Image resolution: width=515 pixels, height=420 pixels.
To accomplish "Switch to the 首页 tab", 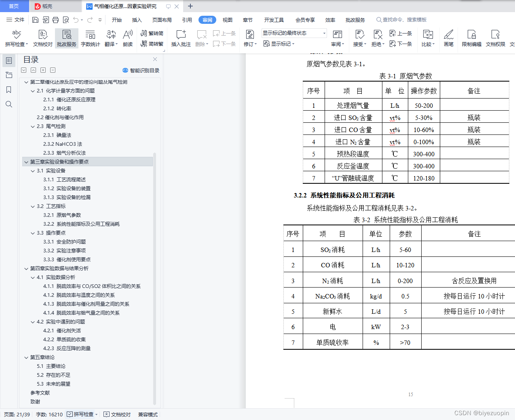I will tap(14, 6).
